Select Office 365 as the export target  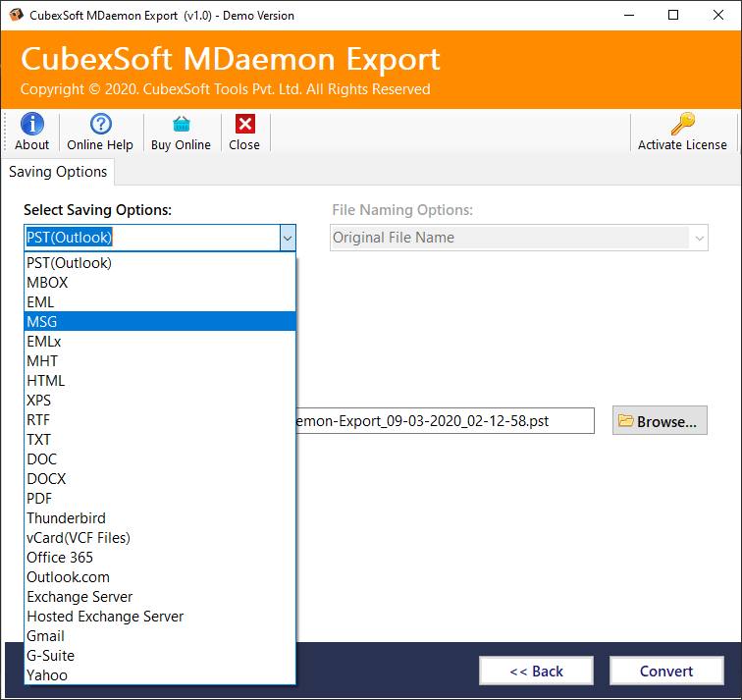pos(60,558)
